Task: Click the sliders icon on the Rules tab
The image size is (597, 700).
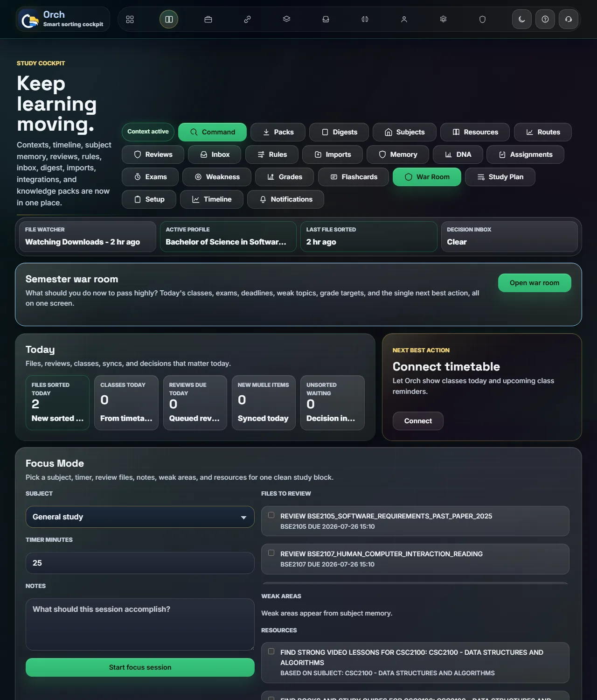Action: click(261, 154)
